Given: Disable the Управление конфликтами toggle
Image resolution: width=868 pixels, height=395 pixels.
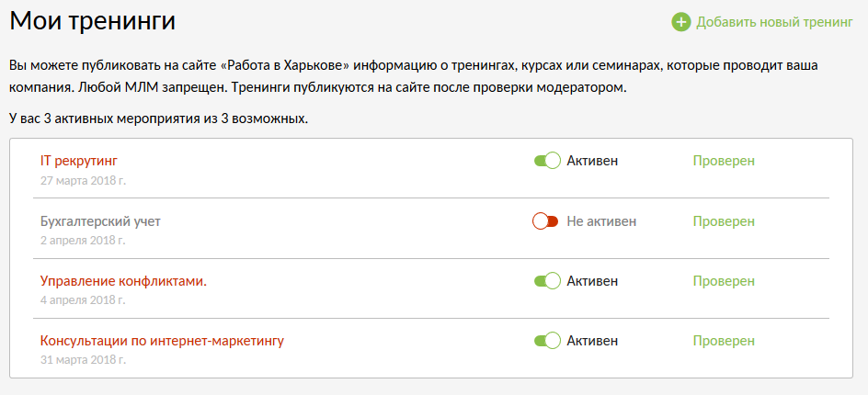Looking at the screenshot, I should pos(547,281).
